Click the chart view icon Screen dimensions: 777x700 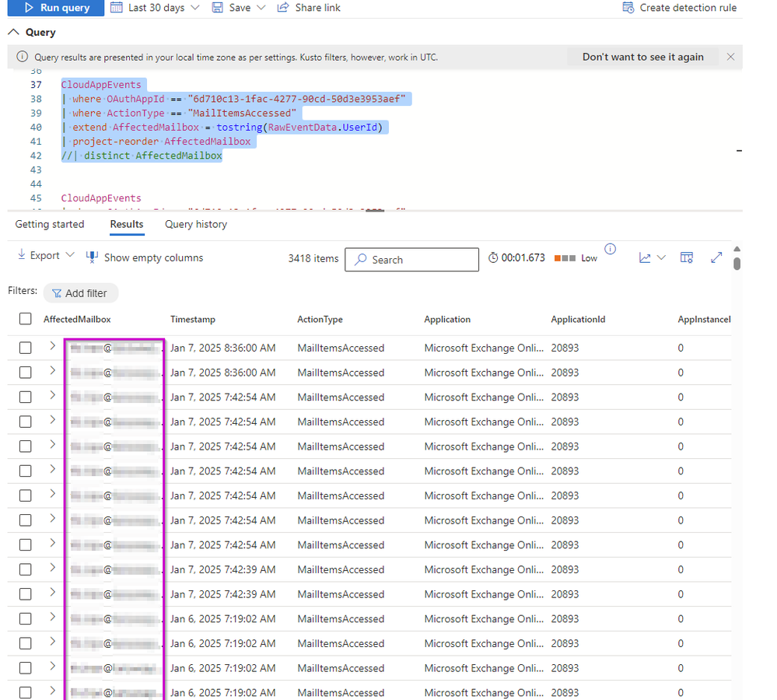tap(645, 257)
